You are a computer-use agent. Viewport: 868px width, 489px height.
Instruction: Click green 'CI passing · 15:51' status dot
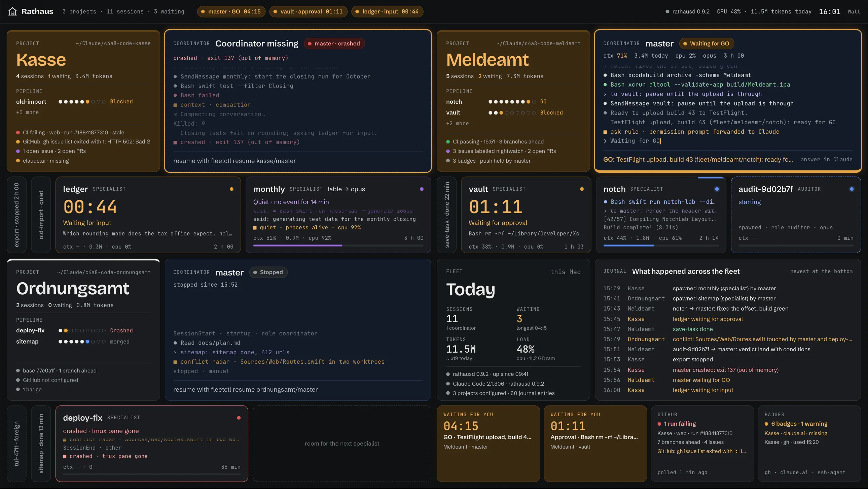[x=448, y=142]
